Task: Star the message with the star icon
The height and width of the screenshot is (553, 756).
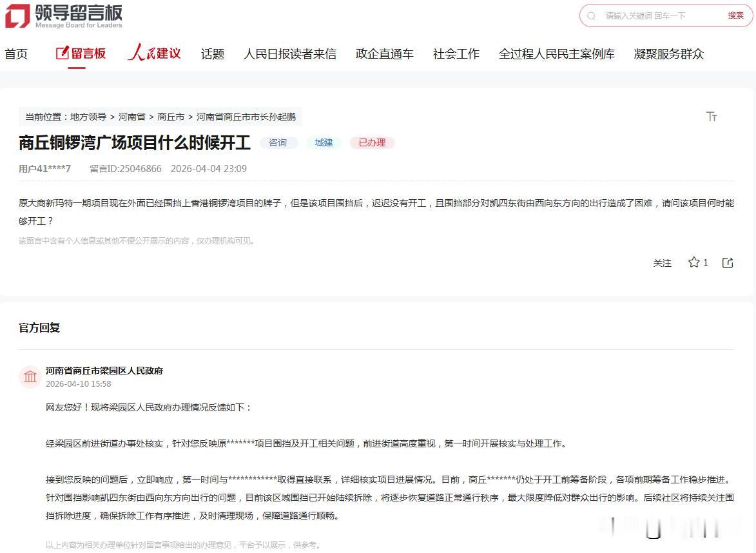Action: click(693, 262)
